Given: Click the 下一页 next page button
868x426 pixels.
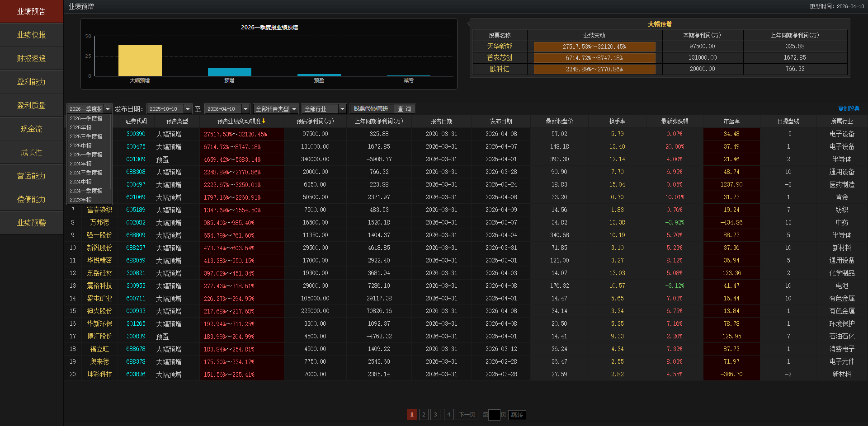Looking at the screenshot, I should [467, 415].
